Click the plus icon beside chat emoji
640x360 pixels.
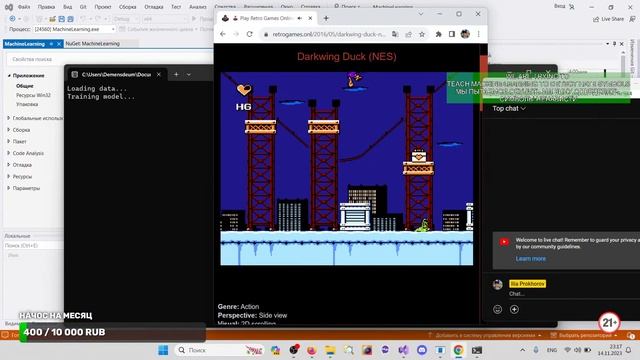coord(514,309)
